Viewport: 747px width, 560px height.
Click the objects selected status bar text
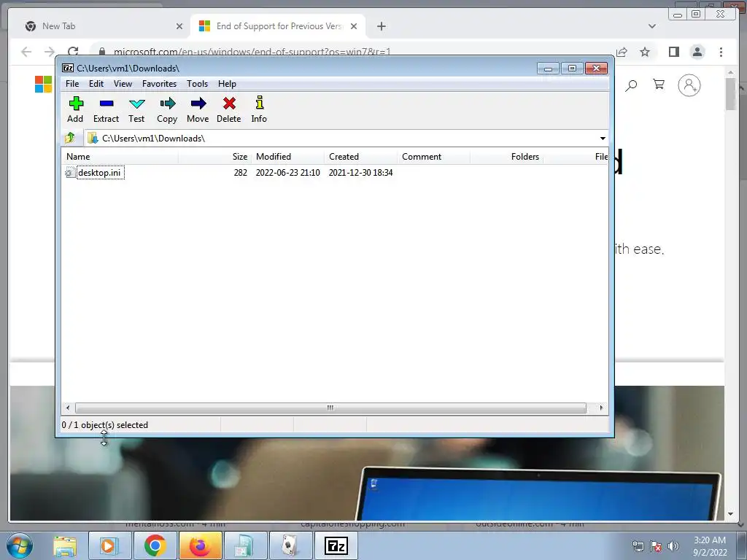105,425
